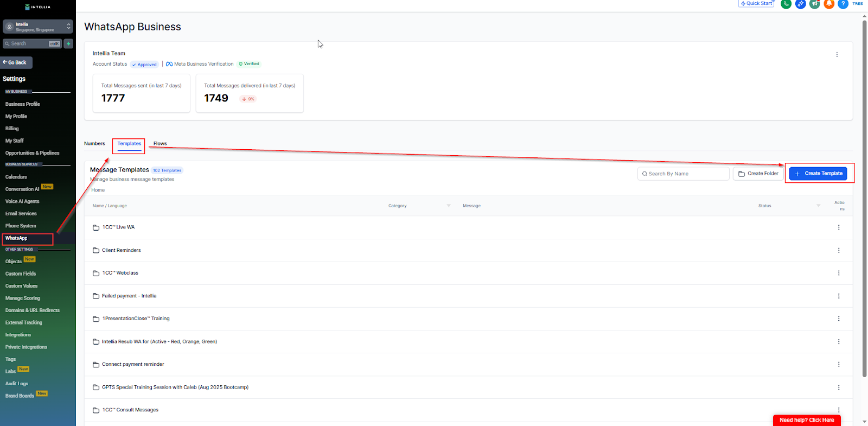This screenshot has height=426, width=868.
Task: Open the three-dot menu for 1CC Webclass
Action: pos(839,273)
